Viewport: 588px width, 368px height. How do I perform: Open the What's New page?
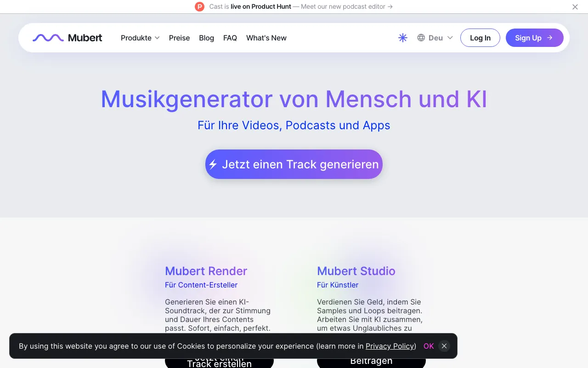click(x=266, y=38)
